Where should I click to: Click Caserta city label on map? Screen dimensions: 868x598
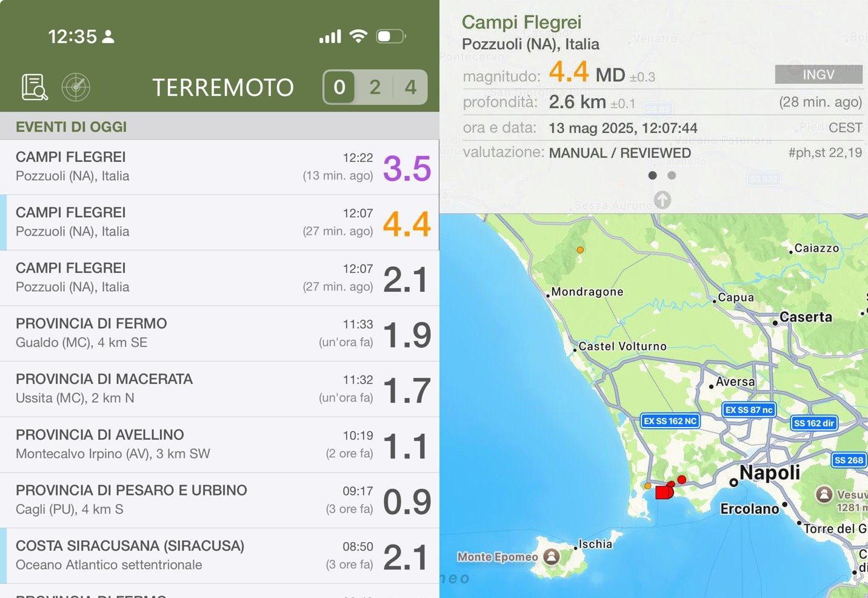tap(806, 317)
